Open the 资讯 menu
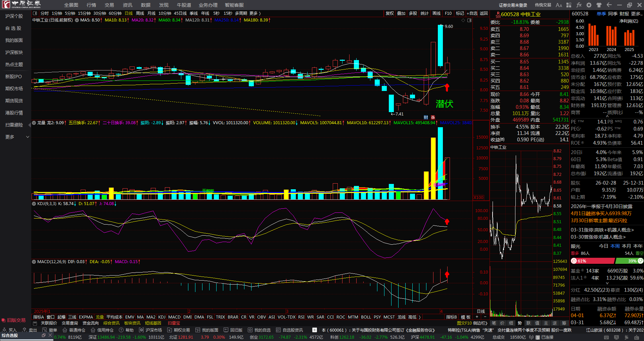The image size is (644, 341). [x=128, y=5]
